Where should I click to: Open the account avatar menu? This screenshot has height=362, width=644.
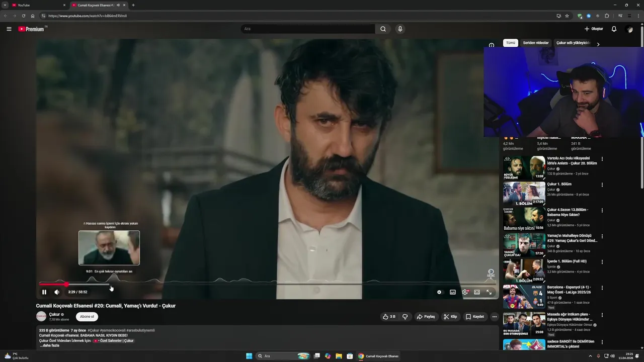[x=629, y=29]
